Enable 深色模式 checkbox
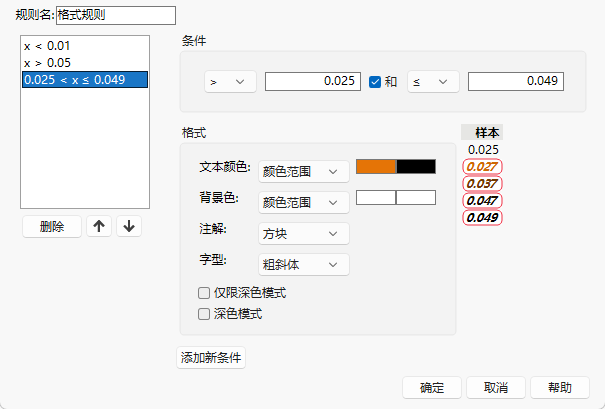The width and height of the screenshot is (605, 409). tap(204, 314)
